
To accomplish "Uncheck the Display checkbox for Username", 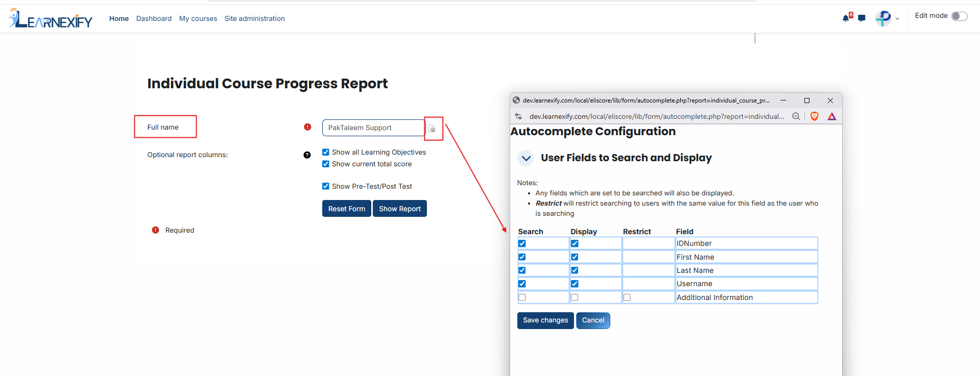I will click(x=575, y=284).
